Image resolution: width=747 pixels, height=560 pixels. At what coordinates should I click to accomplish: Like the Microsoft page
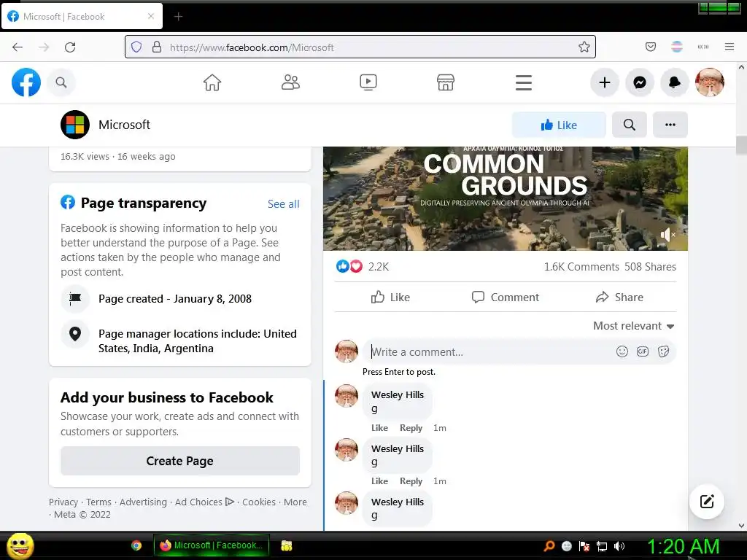click(x=559, y=125)
